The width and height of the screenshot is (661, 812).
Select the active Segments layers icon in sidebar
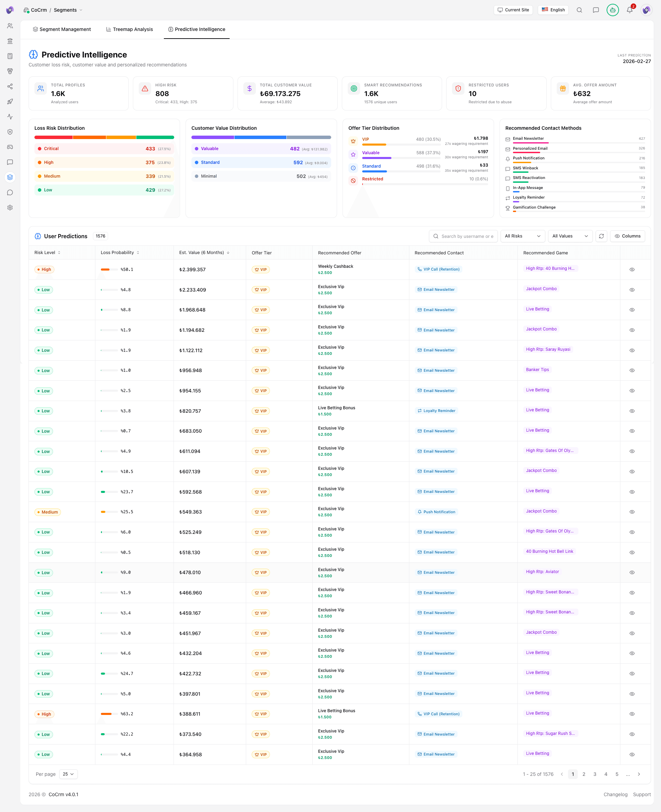[10, 177]
